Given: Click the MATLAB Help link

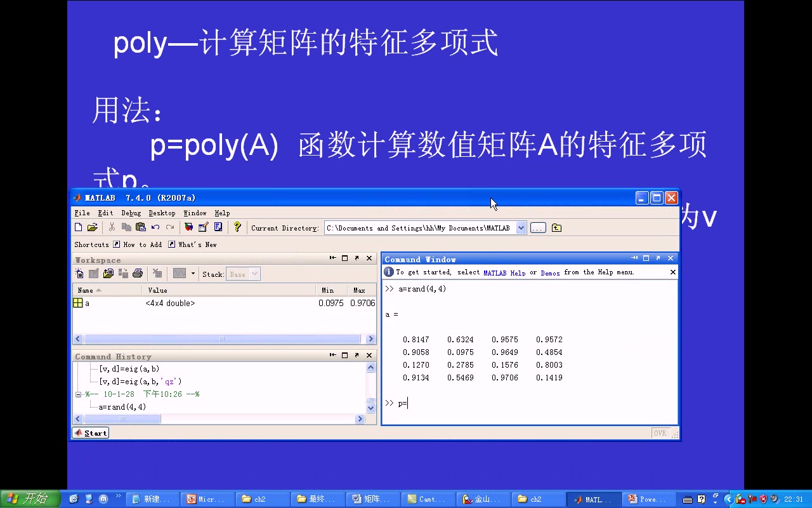Looking at the screenshot, I should point(504,272).
